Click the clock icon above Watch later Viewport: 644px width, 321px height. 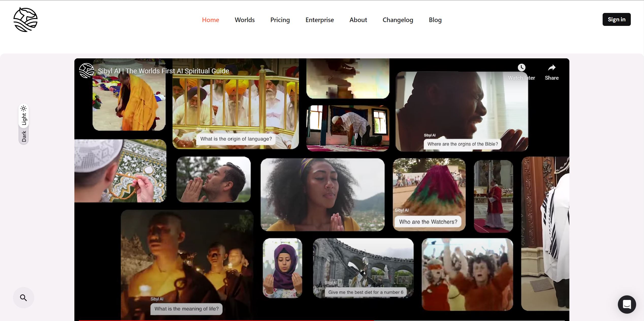point(521,67)
